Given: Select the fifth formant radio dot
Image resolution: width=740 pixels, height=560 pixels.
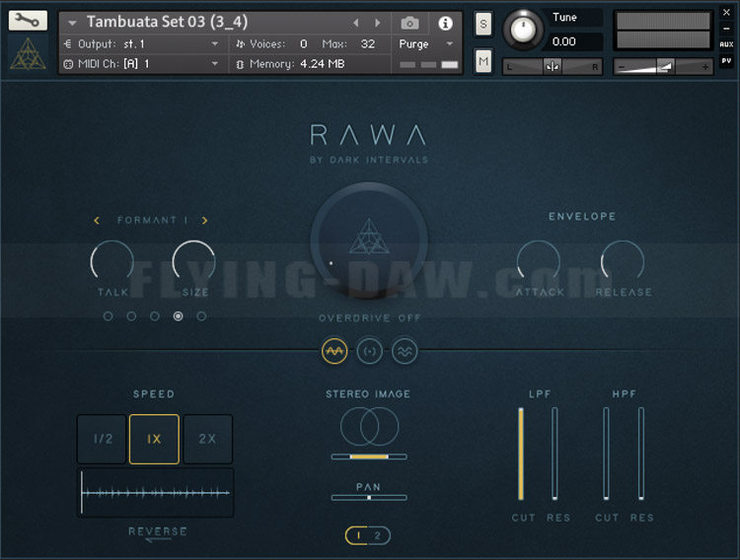Looking at the screenshot, I should click(201, 316).
